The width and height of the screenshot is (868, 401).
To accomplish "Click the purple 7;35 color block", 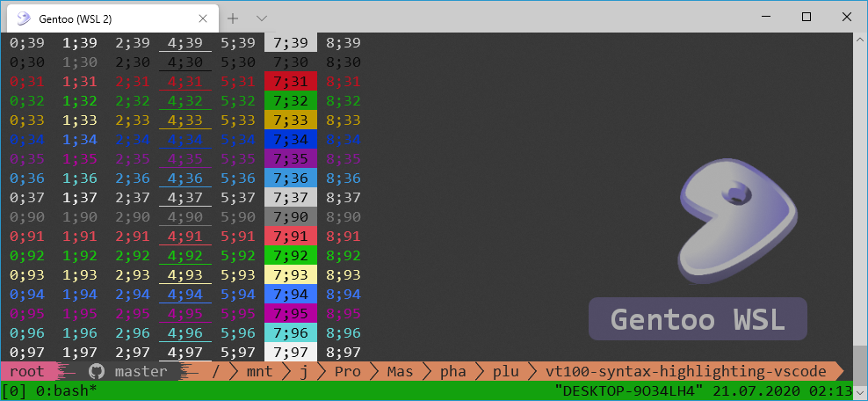I will click(291, 158).
